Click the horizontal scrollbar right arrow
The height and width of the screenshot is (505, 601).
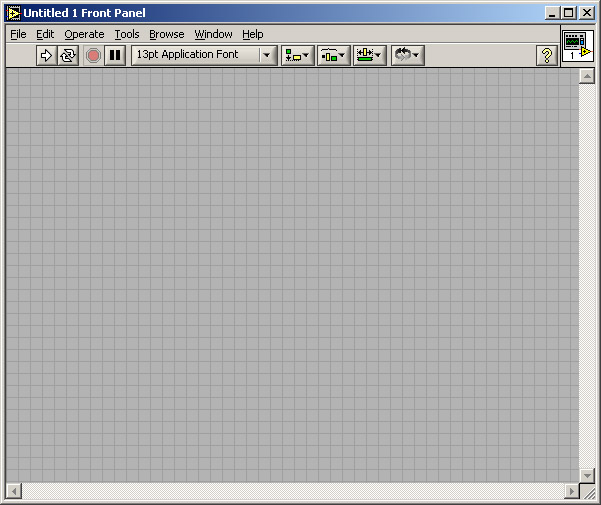pos(571,491)
